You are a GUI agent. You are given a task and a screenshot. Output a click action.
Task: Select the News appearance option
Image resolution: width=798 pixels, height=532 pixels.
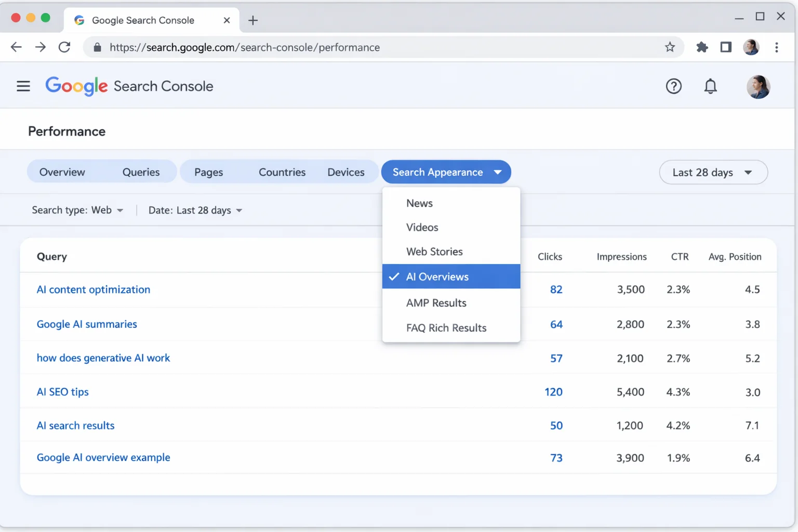pos(419,203)
